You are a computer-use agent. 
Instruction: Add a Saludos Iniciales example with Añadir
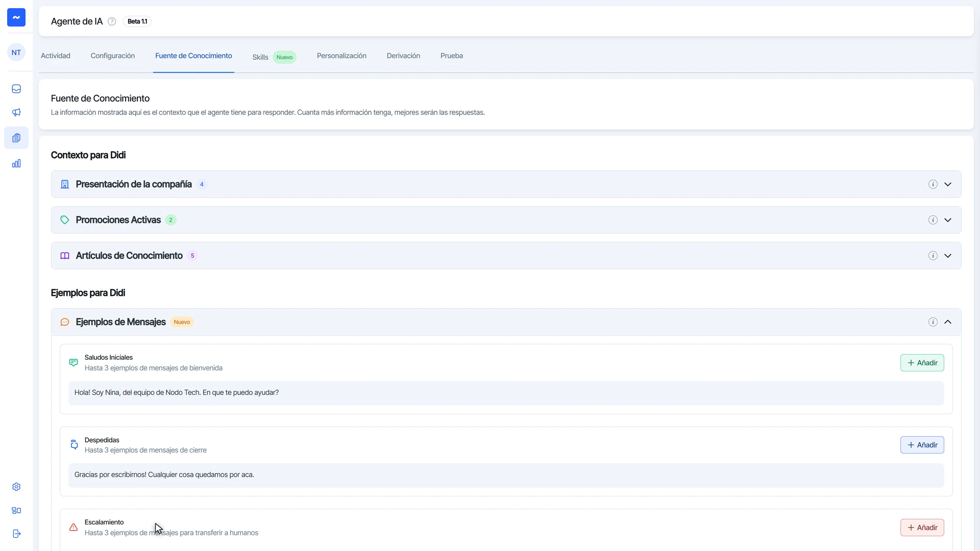[922, 363]
